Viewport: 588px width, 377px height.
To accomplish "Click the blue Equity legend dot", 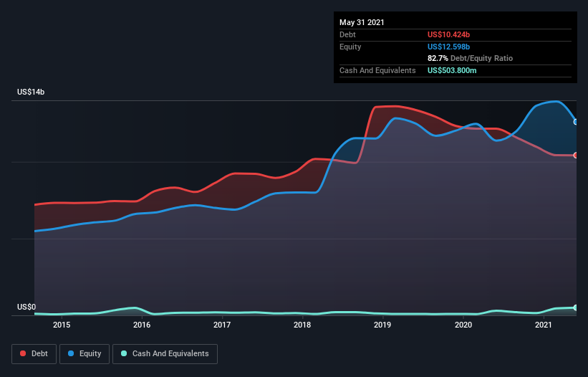I will coord(71,353).
